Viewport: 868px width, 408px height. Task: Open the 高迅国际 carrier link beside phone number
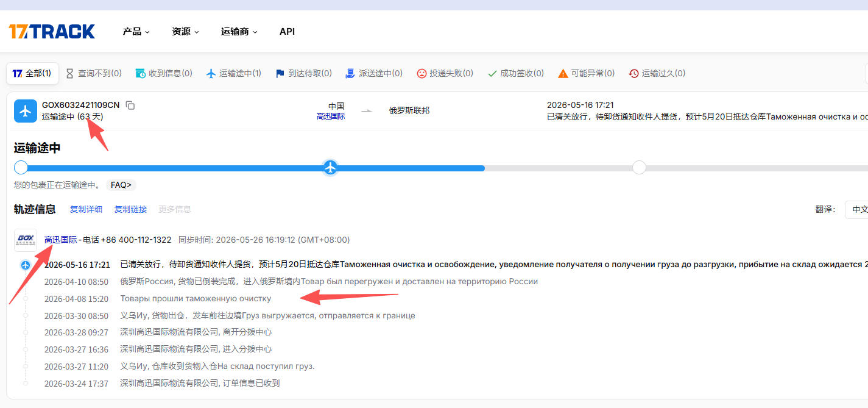pos(61,240)
